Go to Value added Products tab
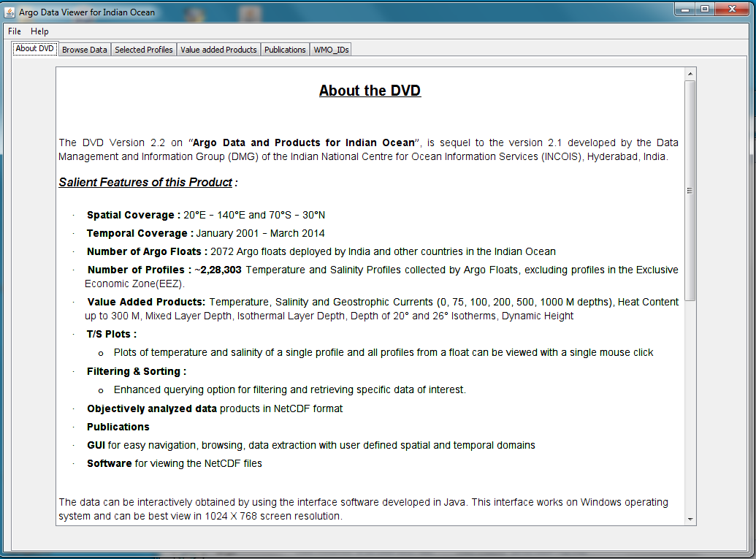Screen dimensions: 756x559 [x=218, y=50]
